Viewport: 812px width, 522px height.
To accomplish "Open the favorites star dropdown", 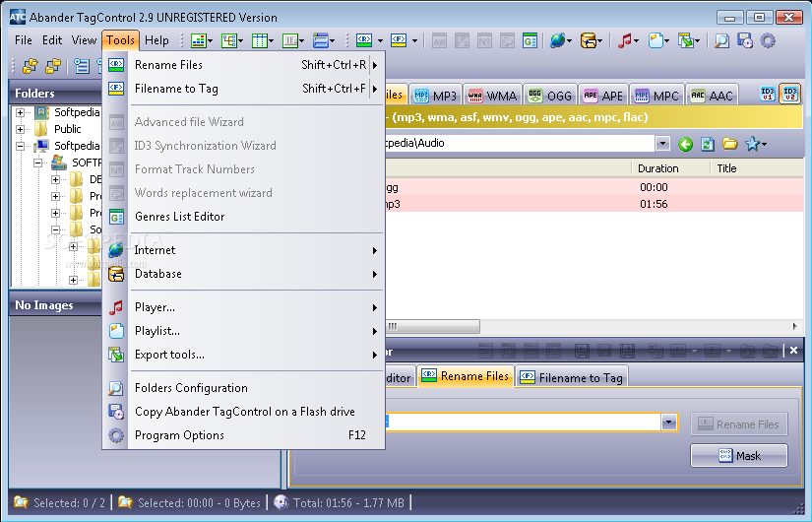I will pyautogui.click(x=756, y=144).
